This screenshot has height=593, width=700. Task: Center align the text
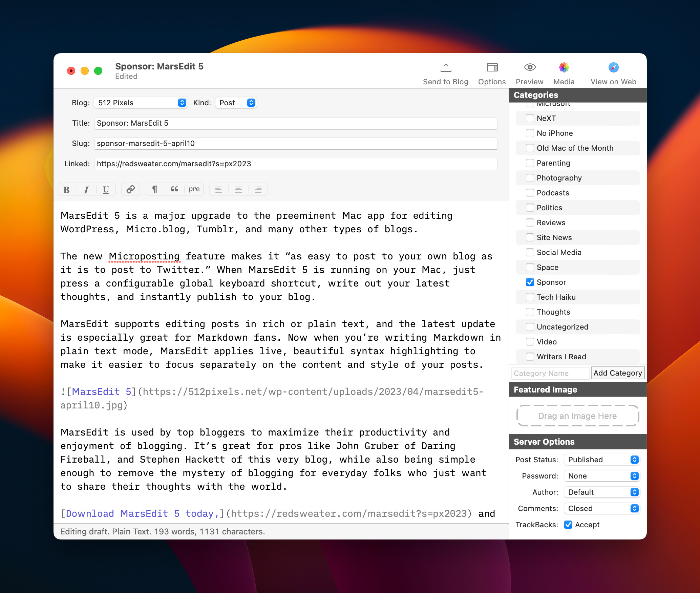(238, 189)
